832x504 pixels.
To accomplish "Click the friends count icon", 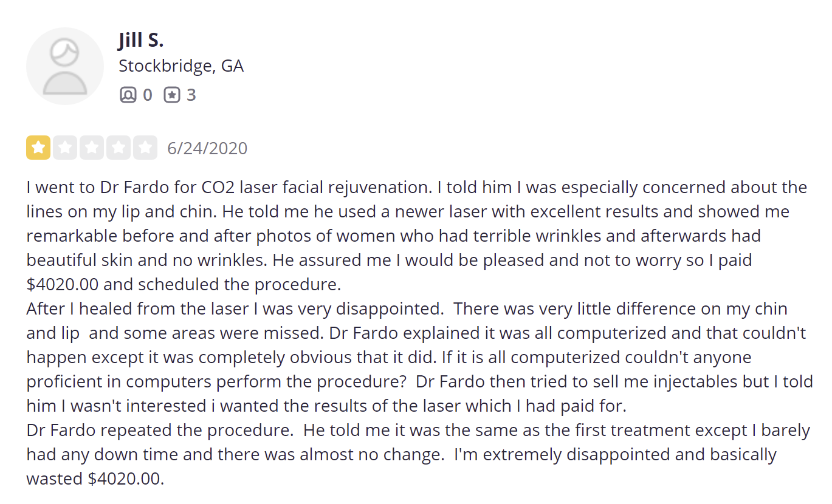I will [128, 95].
